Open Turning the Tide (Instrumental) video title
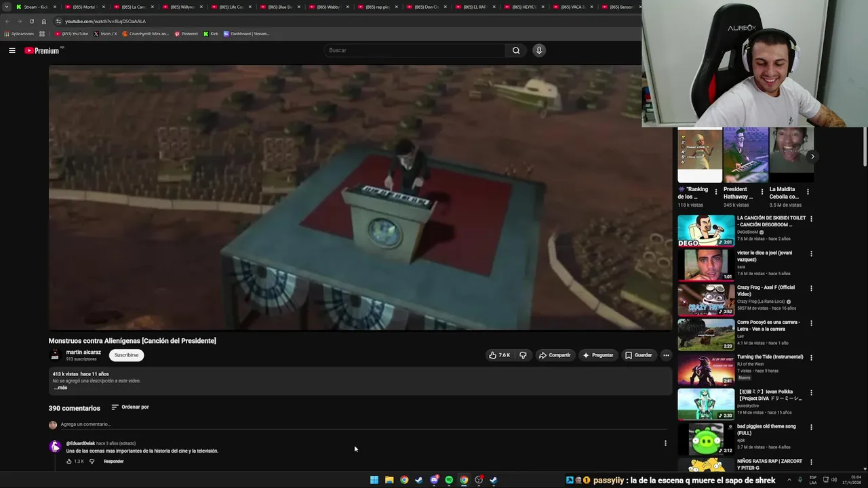 [x=770, y=357]
